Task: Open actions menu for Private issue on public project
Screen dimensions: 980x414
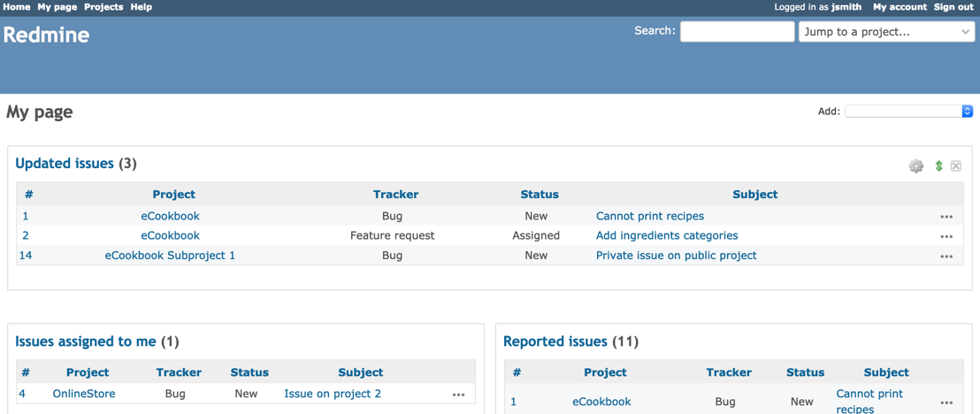Action: 946,257
